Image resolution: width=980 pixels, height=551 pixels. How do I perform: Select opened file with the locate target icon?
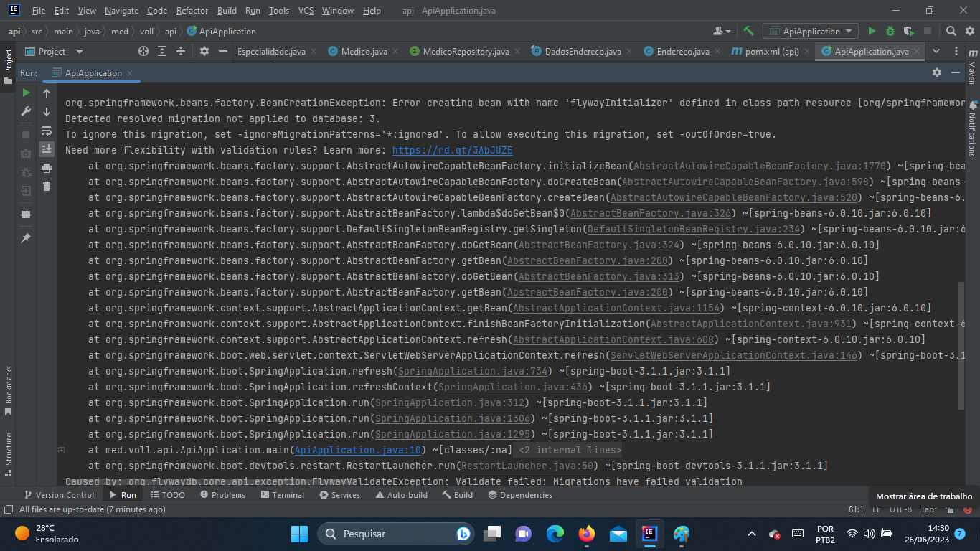143,51
